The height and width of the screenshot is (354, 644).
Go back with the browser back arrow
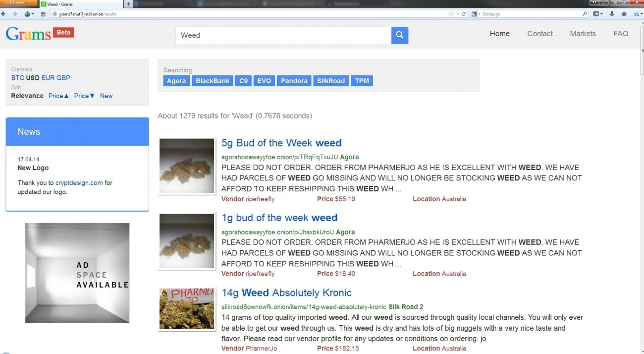(3, 14)
